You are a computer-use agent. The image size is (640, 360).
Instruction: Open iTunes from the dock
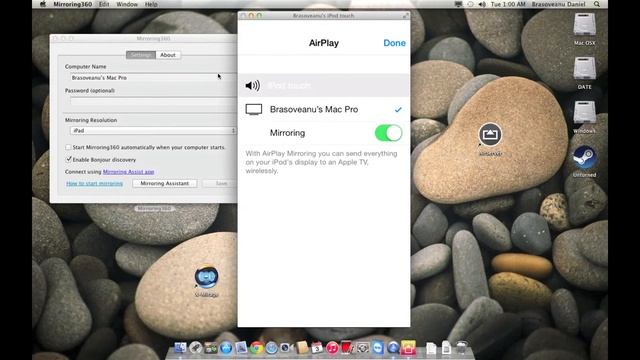pyautogui.click(x=332, y=347)
